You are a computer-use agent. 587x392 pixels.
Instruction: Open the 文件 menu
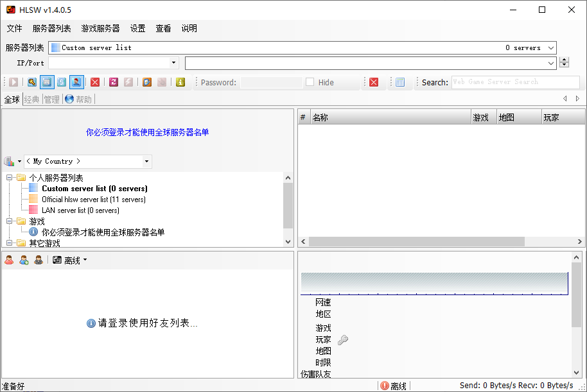point(15,28)
